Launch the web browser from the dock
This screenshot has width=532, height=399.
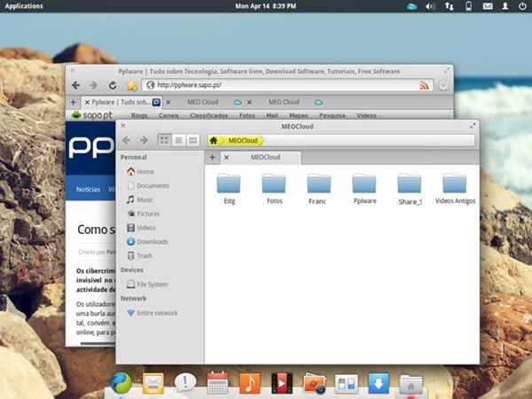click(121, 383)
